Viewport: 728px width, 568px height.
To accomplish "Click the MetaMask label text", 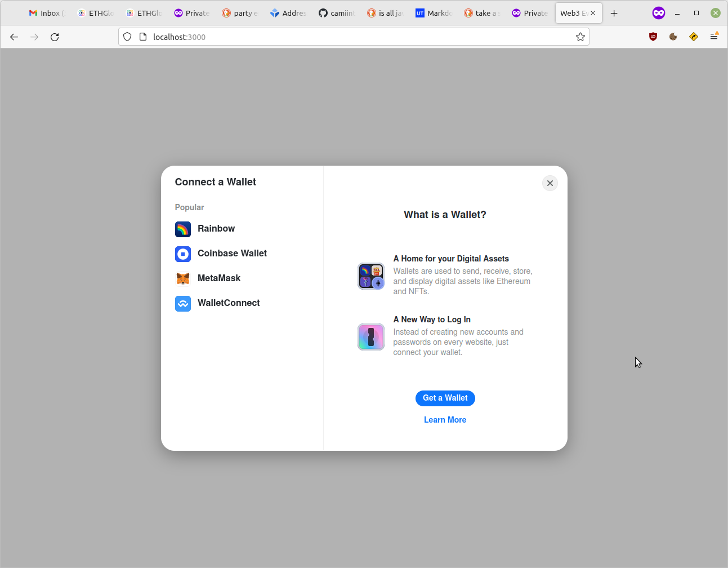I will click(219, 278).
